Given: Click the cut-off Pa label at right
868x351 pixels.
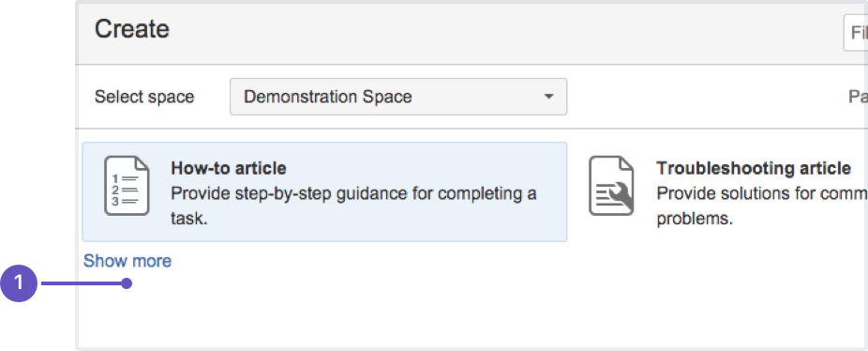Looking at the screenshot, I should (x=858, y=97).
